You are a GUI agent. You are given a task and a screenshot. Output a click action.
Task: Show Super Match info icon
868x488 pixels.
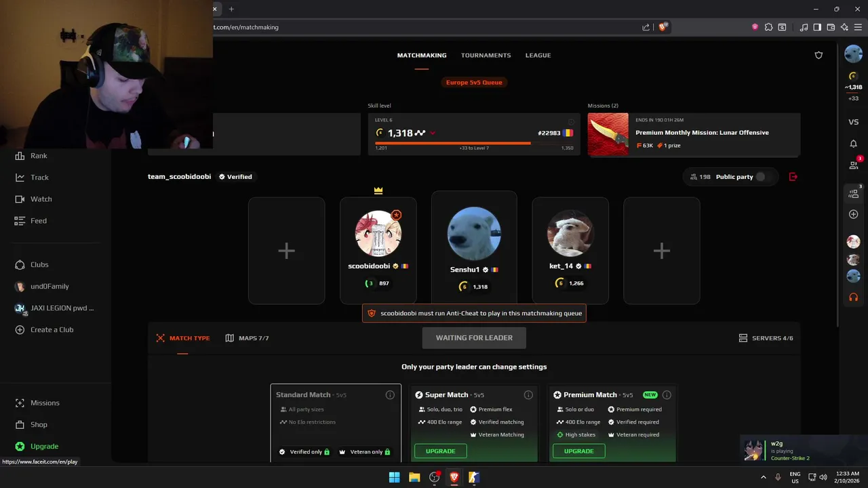click(528, 395)
